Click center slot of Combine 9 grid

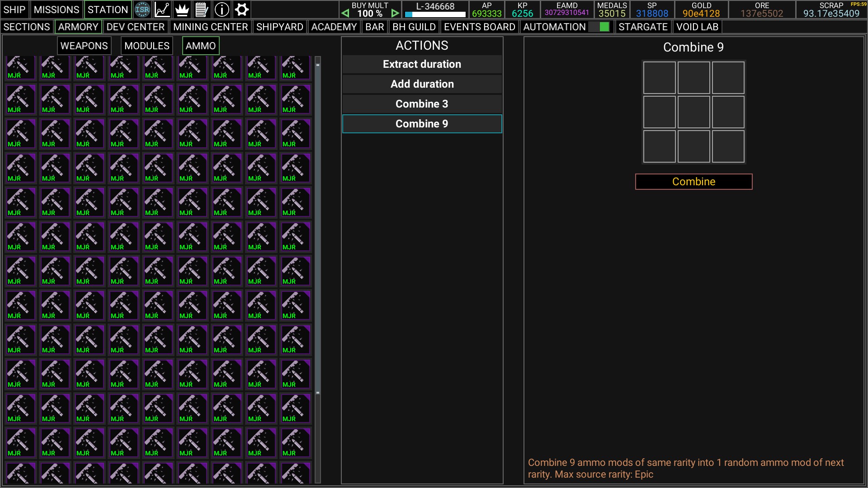(x=693, y=112)
